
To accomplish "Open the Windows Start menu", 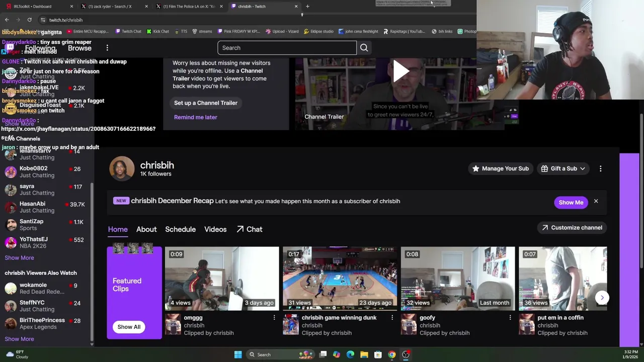I will tap(238, 354).
